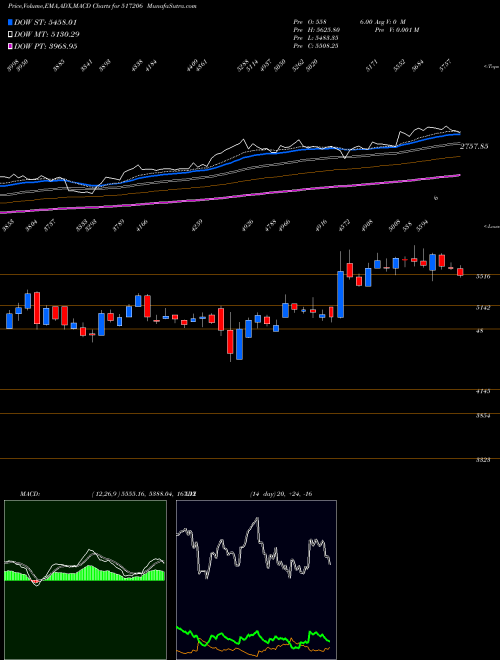Select the DOW MT: 5130.29 label
500x660 pixels.
coord(47,34)
